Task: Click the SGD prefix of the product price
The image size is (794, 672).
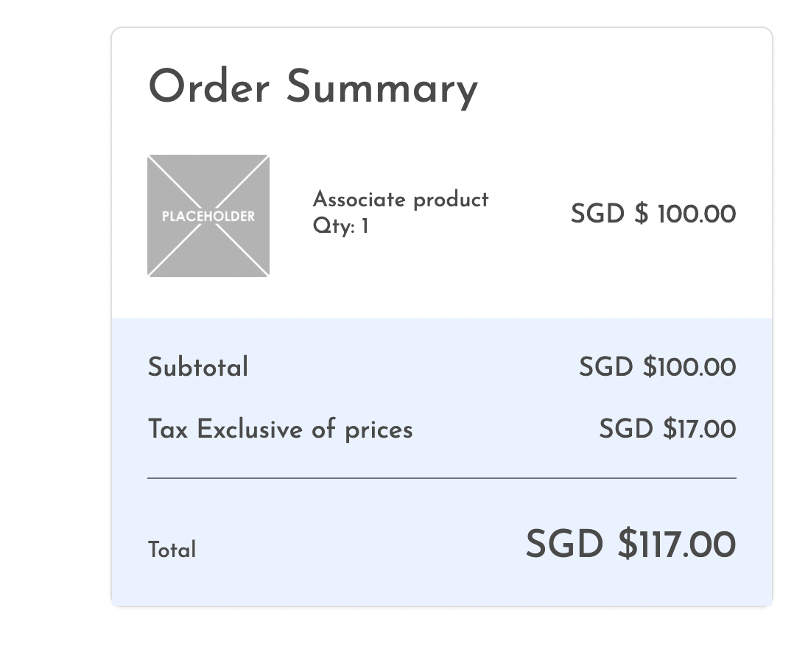Action: [597, 214]
